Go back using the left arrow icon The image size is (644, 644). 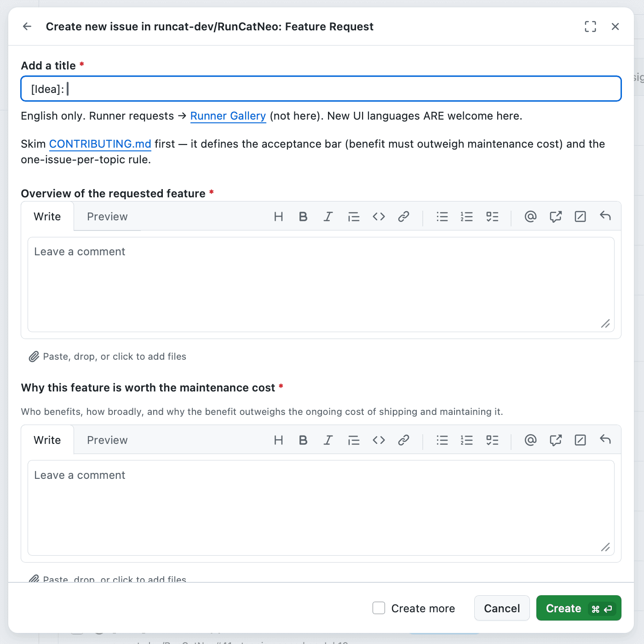pyautogui.click(x=27, y=26)
